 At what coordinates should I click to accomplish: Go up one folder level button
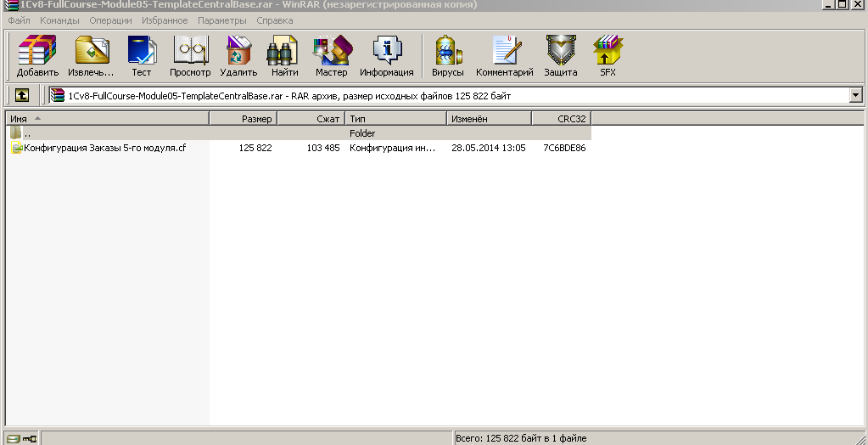[21, 96]
